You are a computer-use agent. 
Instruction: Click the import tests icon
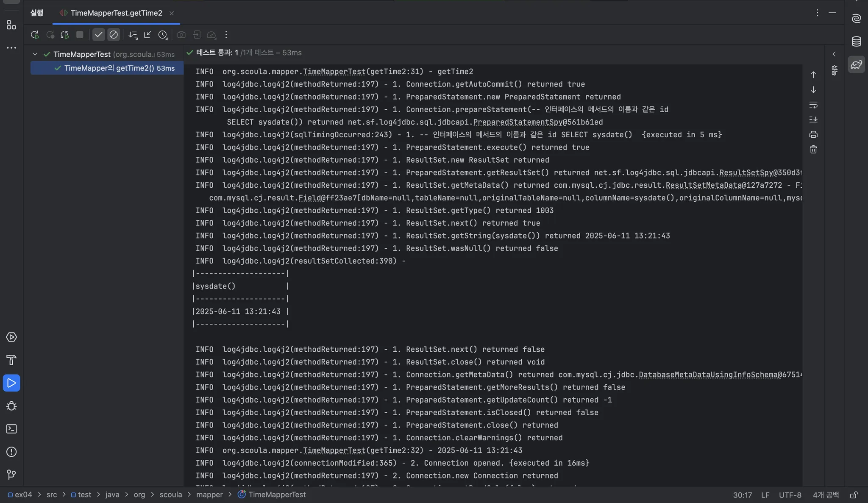tap(197, 35)
